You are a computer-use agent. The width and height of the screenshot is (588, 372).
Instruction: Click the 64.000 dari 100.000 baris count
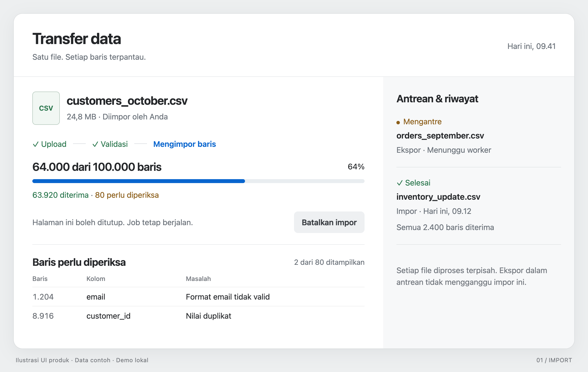[x=97, y=167]
